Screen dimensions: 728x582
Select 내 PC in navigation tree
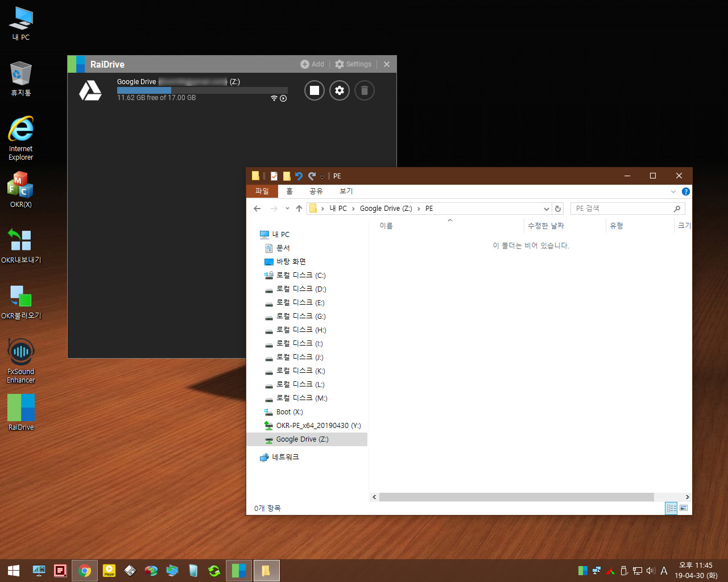tap(275, 235)
